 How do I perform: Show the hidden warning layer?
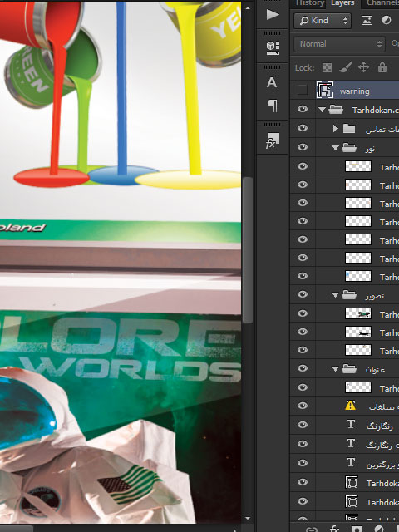click(x=302, y=90)
